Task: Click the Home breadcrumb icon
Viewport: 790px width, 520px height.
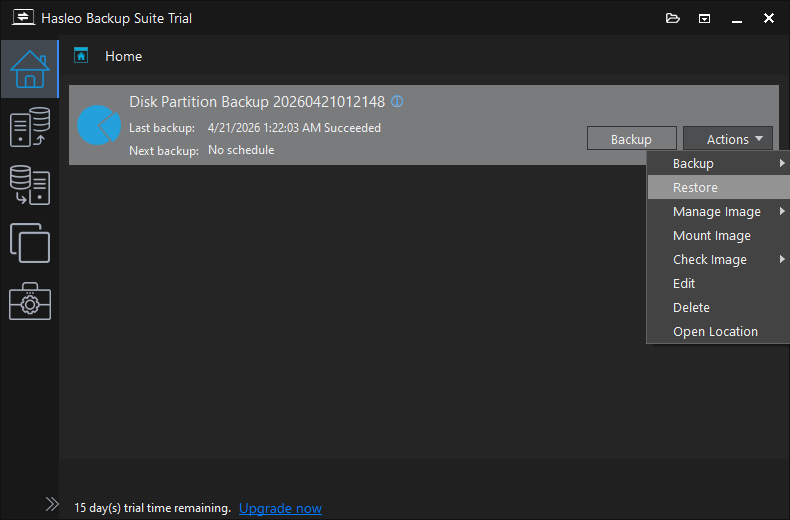Action: [x=81, y=55]
